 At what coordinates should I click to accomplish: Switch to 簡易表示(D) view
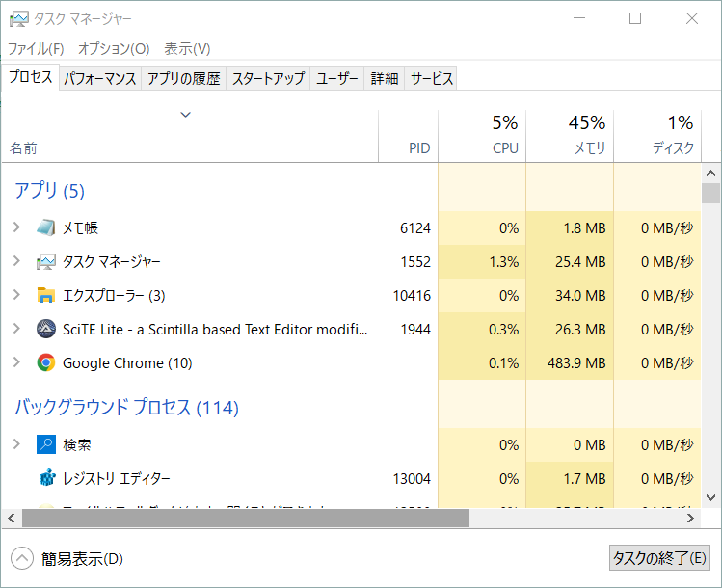67,559
